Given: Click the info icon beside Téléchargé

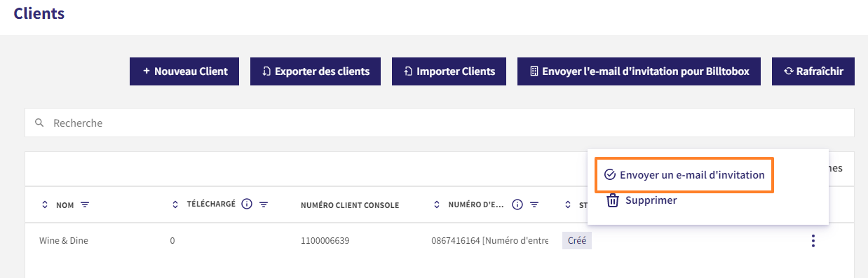Looking at the screenshot, I should pyautogui.click(x=246, y=204).
